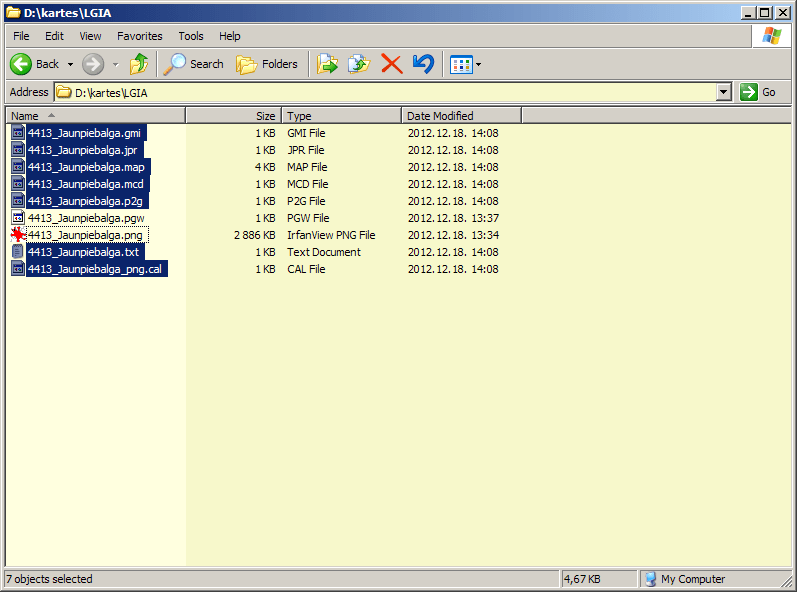Viewport: 797px width, 592px height.
Task: Open the File menu
Action: (x=21, y=36)
